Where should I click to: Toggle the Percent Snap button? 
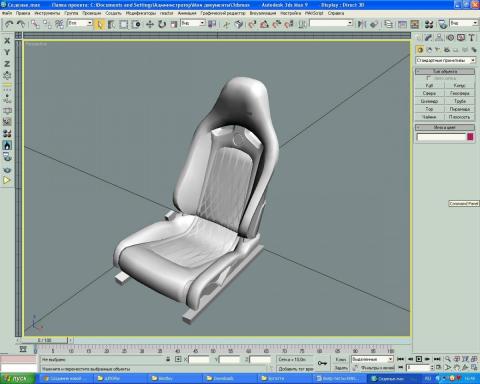pos(276,24)
